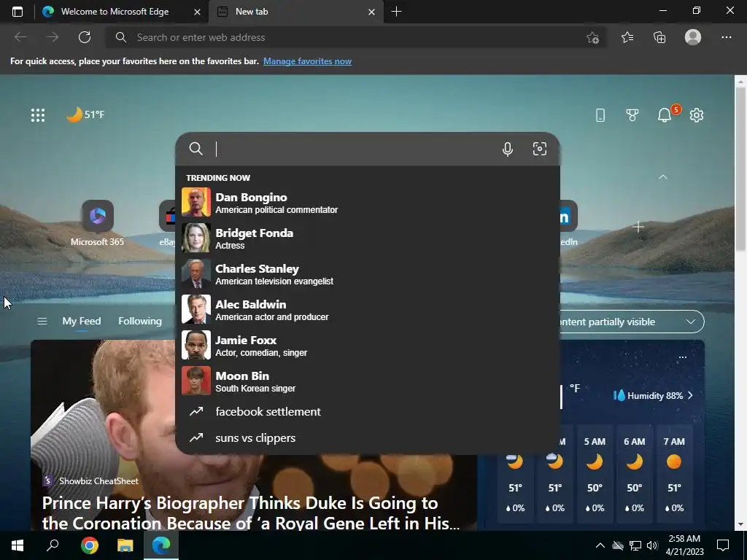Screen dimensions: 747x560
Task: Open page settings gear icon
Action: tap(697, 114)
